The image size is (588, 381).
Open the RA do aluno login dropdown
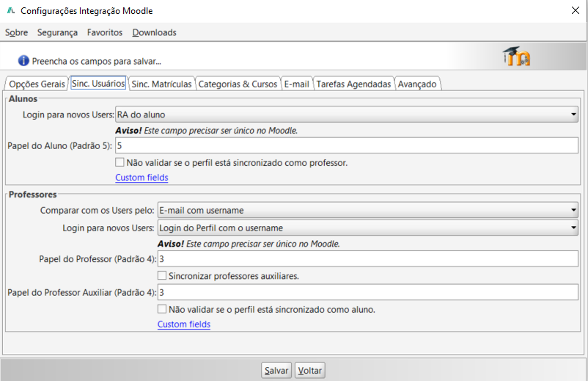pos(347,115)
